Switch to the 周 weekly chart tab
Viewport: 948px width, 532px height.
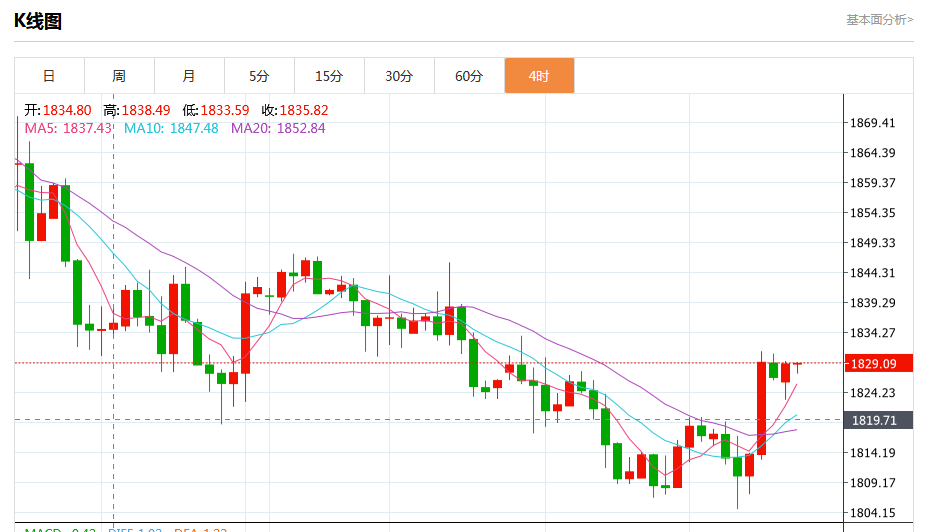120,76
